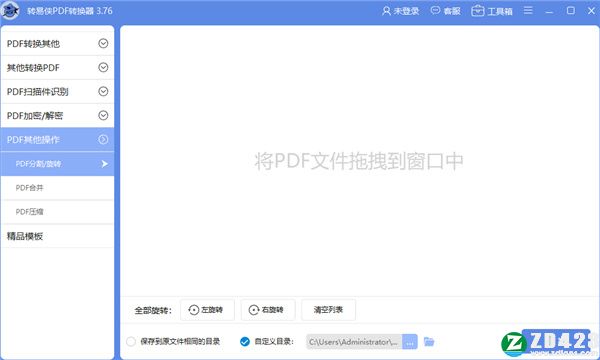The width and height of the screenshot is (600, 360).
Task: Click the drop area 将PDF文件拖拽到窗口中
Action: tap(359, 161)
